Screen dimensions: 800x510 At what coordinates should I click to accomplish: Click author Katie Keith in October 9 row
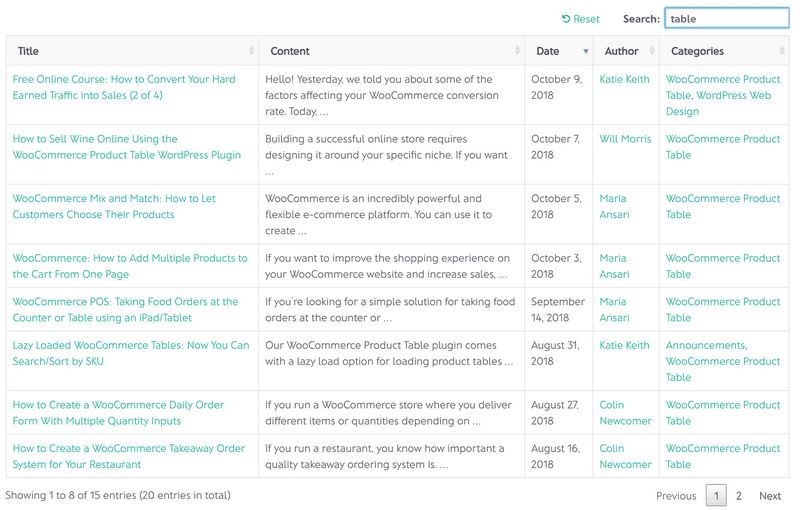click(x=624, y=79)
